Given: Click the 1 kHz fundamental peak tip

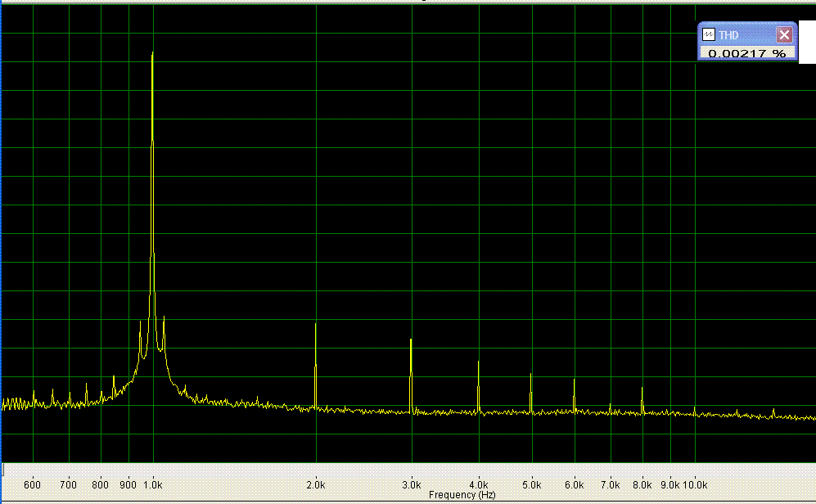Looking at the screenshot, I should coord(152,53).
